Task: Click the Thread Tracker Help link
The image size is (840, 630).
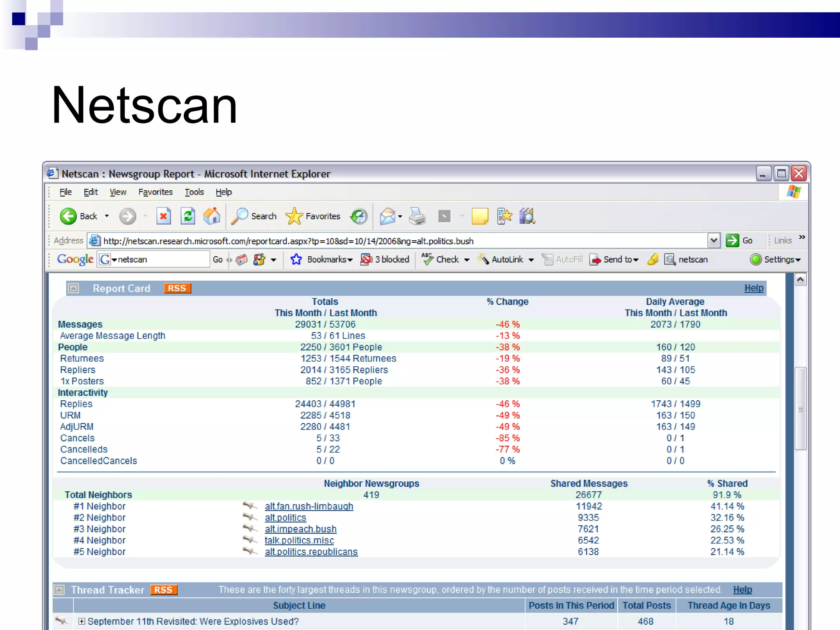Action: tap(742, 589)
